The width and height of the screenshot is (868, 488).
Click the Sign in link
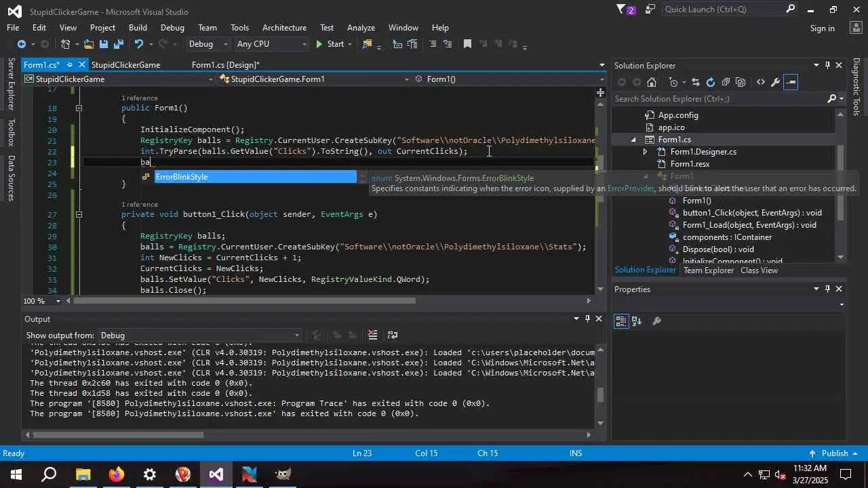[822, 28]
